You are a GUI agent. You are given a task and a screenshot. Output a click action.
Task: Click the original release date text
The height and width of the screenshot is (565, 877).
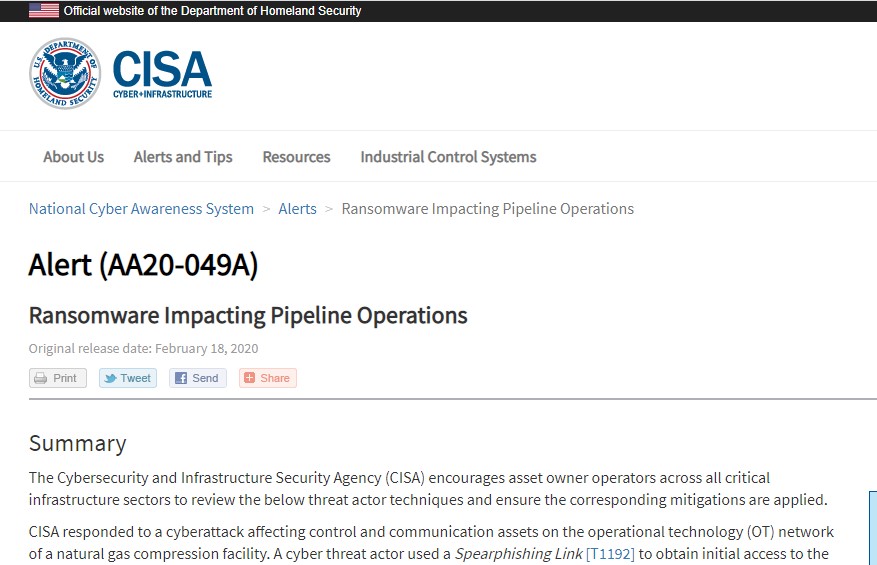(x=143, y=349)
